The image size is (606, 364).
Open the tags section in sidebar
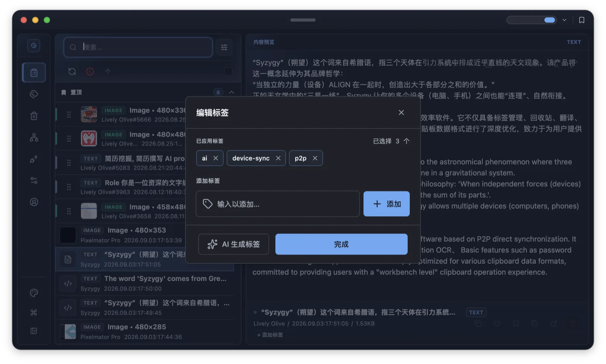(34, 94)
